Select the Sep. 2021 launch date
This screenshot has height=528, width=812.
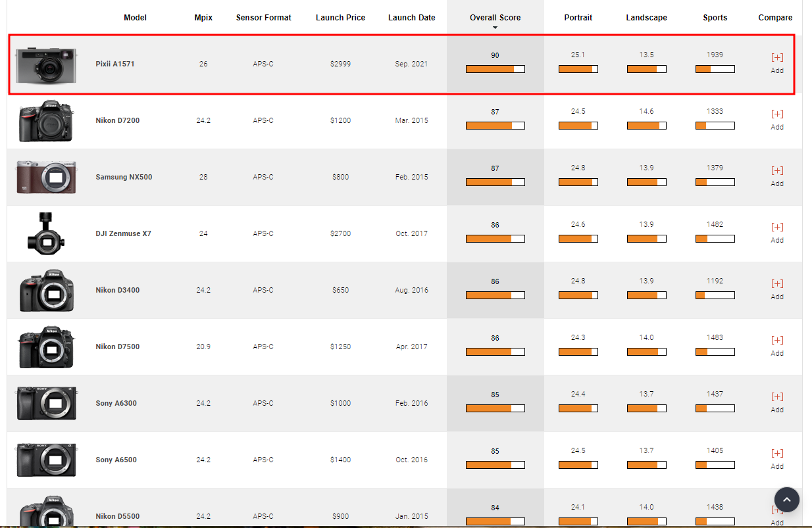pyautogui.click(x=411, y=64)
